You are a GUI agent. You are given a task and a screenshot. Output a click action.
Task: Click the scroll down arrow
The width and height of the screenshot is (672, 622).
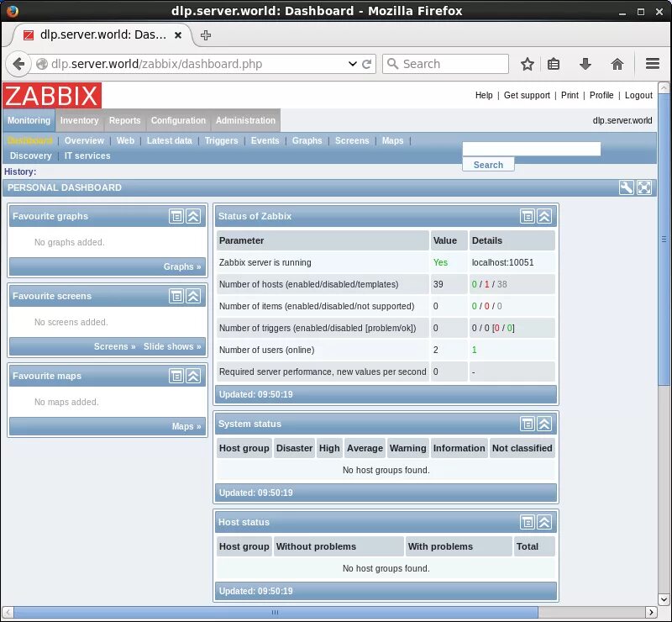click(x=664, y=599)
